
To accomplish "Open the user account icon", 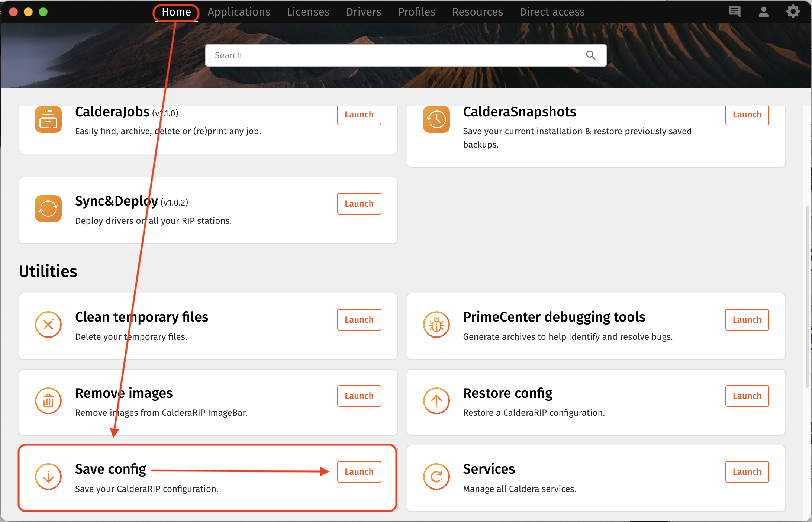I will [x=764, y=12].
